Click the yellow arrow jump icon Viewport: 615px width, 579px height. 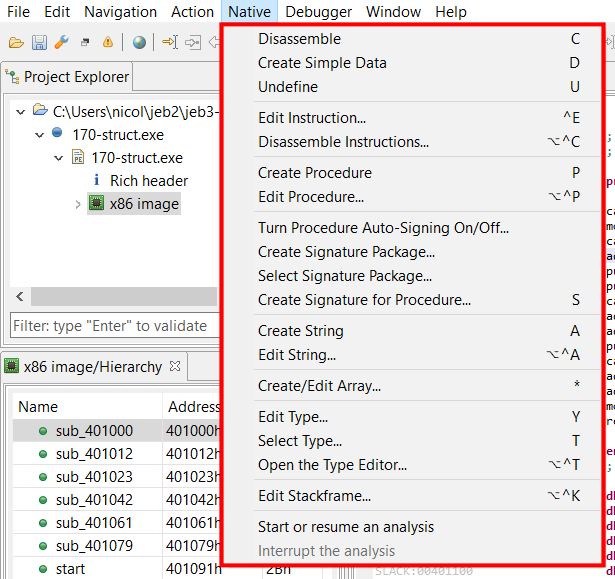[x=170, y=42]
